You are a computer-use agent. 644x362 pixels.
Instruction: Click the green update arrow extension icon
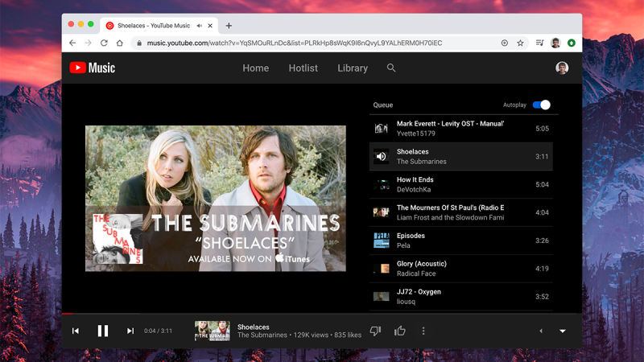coord(572,43)
